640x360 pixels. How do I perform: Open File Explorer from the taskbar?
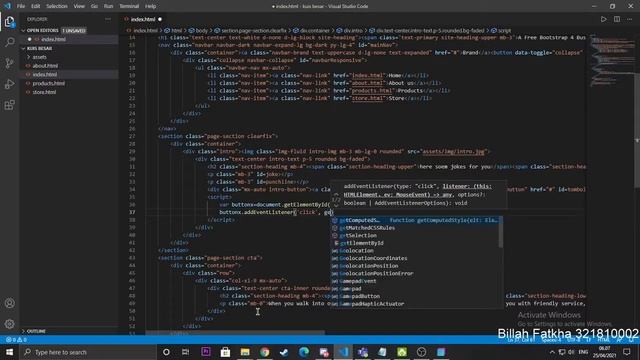pyautogui.click(x=245, y=352)
